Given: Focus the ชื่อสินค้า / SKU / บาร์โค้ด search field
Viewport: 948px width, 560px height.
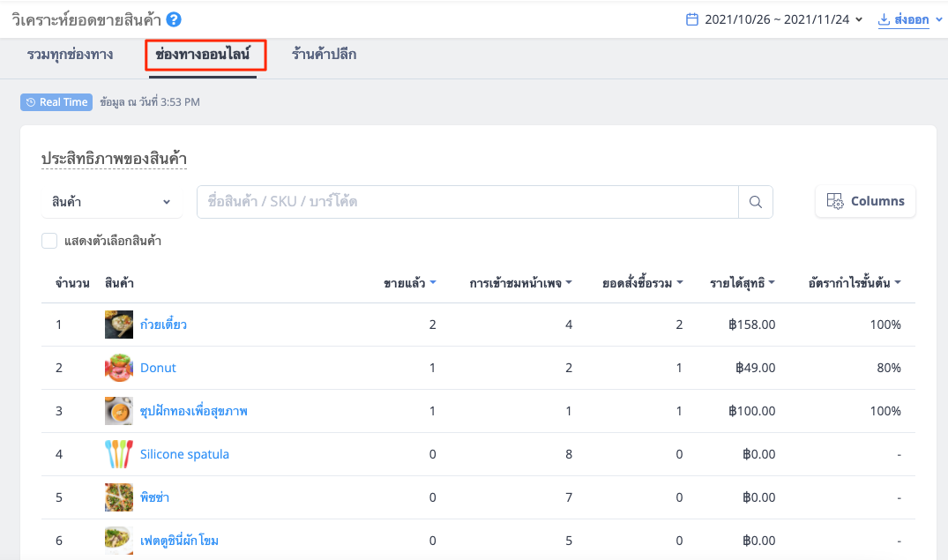Looking at the screenshot, I should [468, 202].
